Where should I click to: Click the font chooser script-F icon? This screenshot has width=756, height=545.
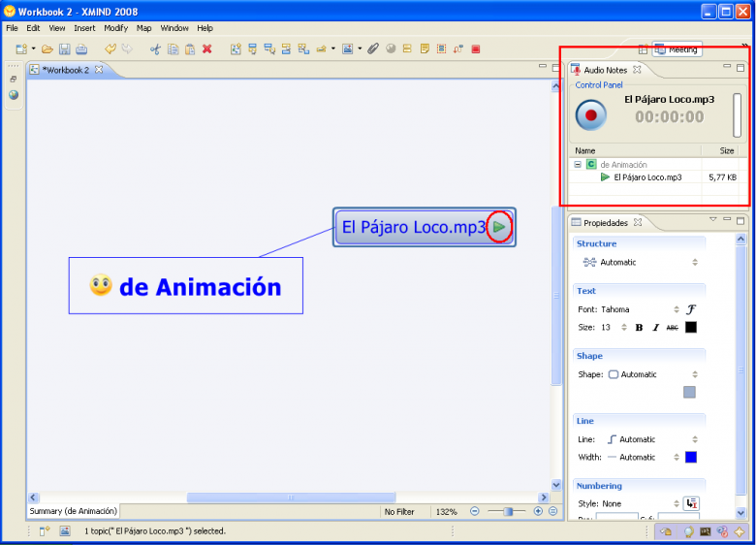tap(691, 309)
